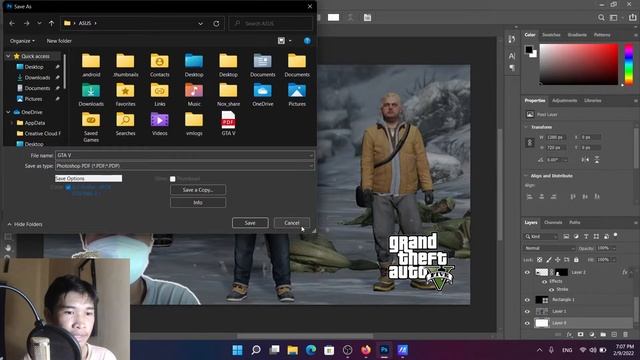Open the Character panel icon
640x360 pixels.
[x=512, y=56]
